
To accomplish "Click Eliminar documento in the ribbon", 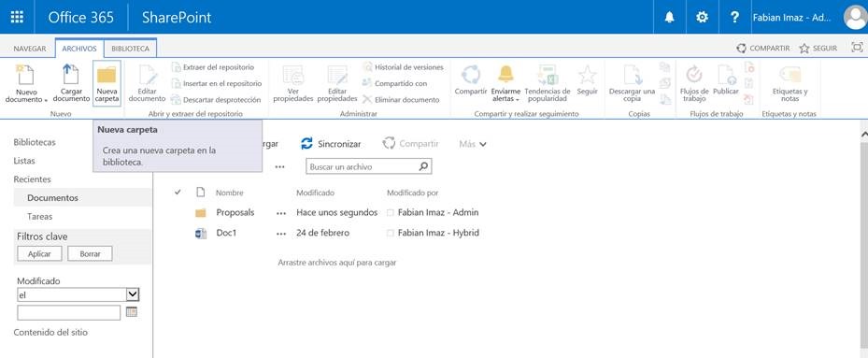I will click(x=401, y=100).
